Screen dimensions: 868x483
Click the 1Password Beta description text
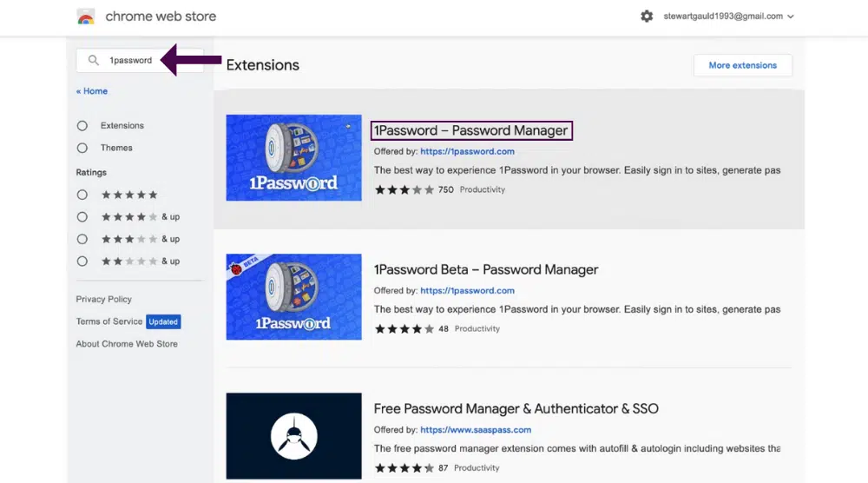tap(577, 309)
